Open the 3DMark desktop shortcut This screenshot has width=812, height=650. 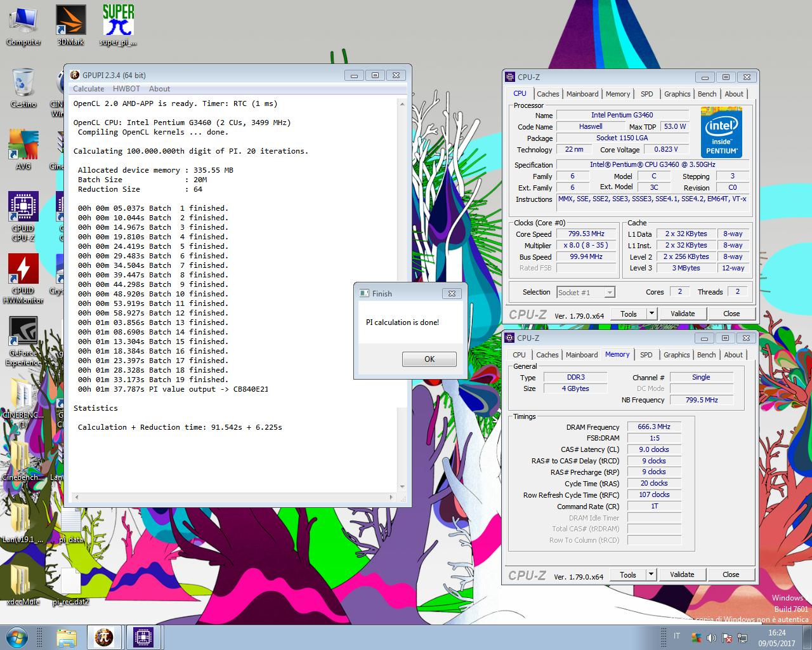70,25
